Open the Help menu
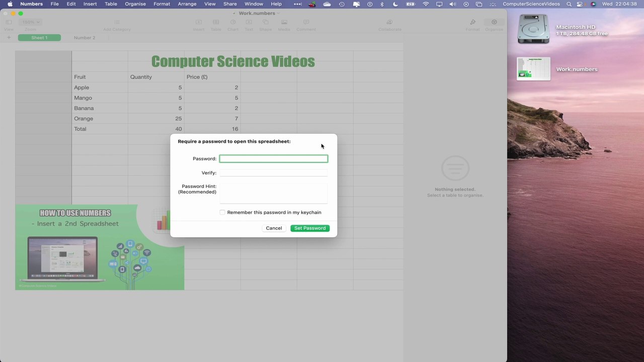This screenshot has height=362, width=644. [x=276, y=4]
